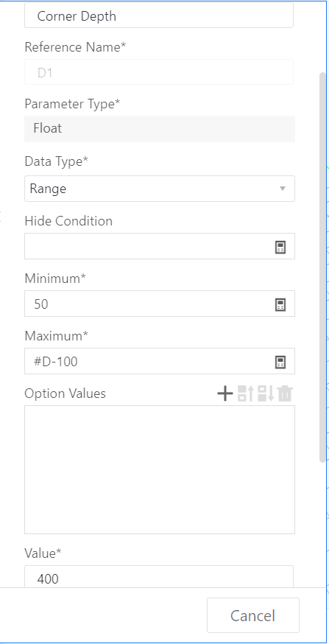Open calculator icon in Maximum field

[280, 362]
